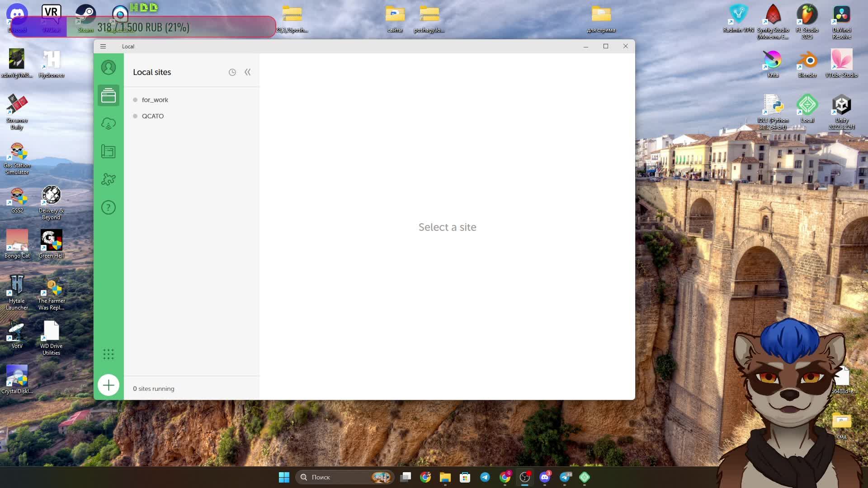
Task: Open File Explorer from the taskbar
Action: pyautogui.click(x=445, y=477)
